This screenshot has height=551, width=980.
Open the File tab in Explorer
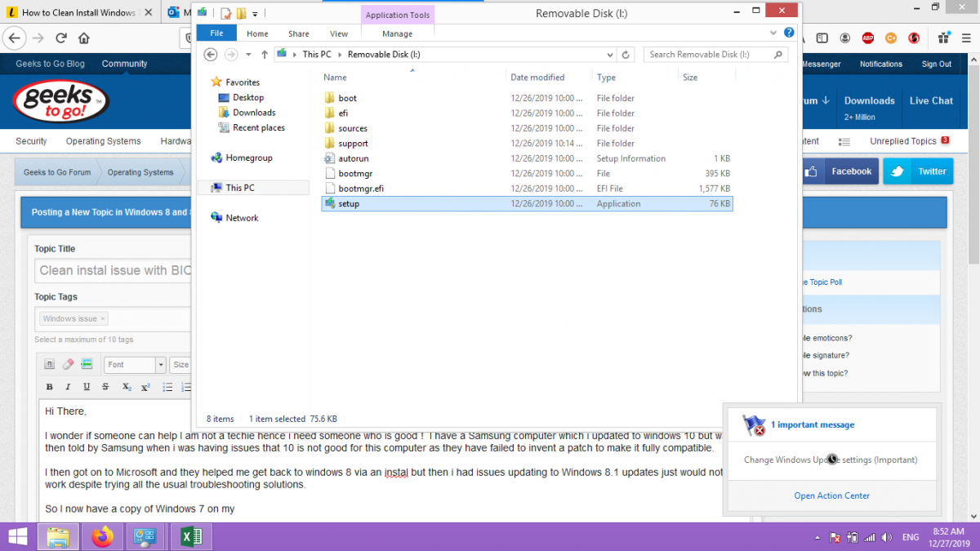216,33
